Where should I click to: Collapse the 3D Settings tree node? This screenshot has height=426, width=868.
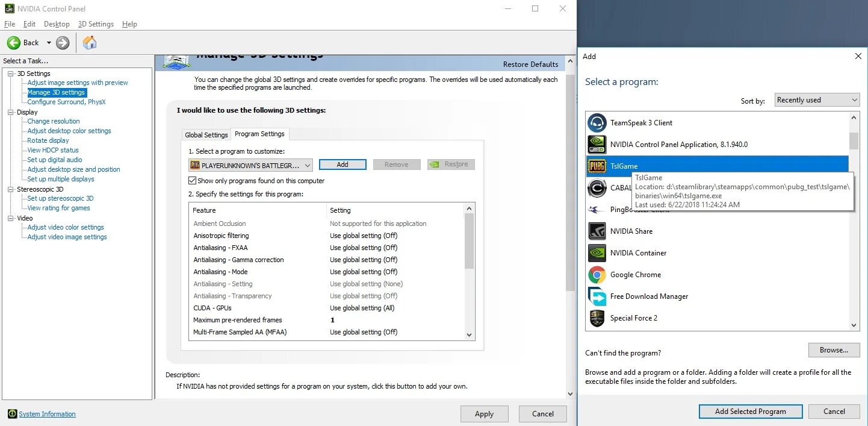pos(10,74)
